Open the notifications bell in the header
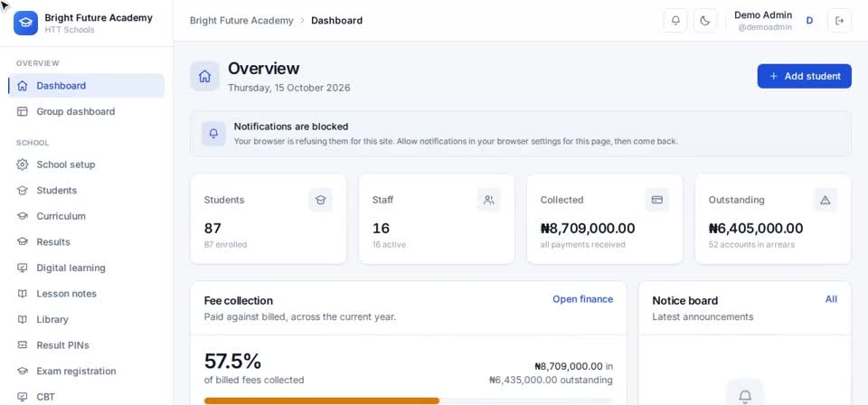The width and height of the screenshot is (868, 405). tap(675, 21)
